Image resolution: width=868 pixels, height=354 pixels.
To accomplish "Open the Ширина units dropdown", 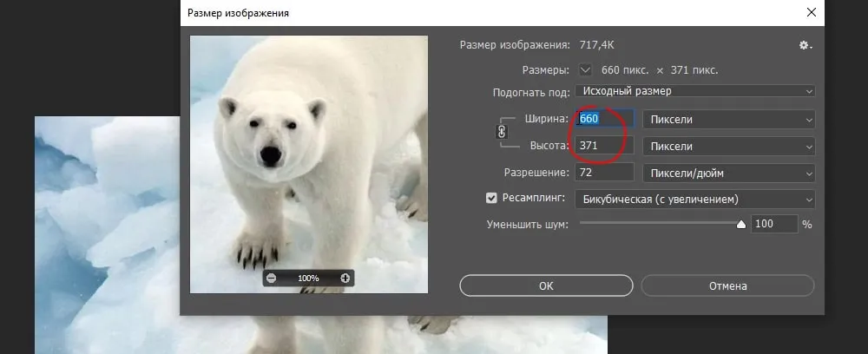I will (x=731, y=119).
